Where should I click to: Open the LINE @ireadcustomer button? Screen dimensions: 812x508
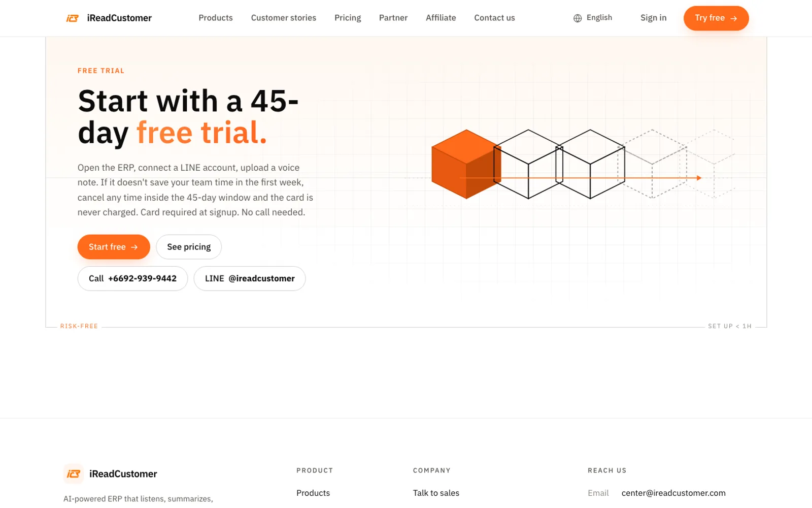250,278
